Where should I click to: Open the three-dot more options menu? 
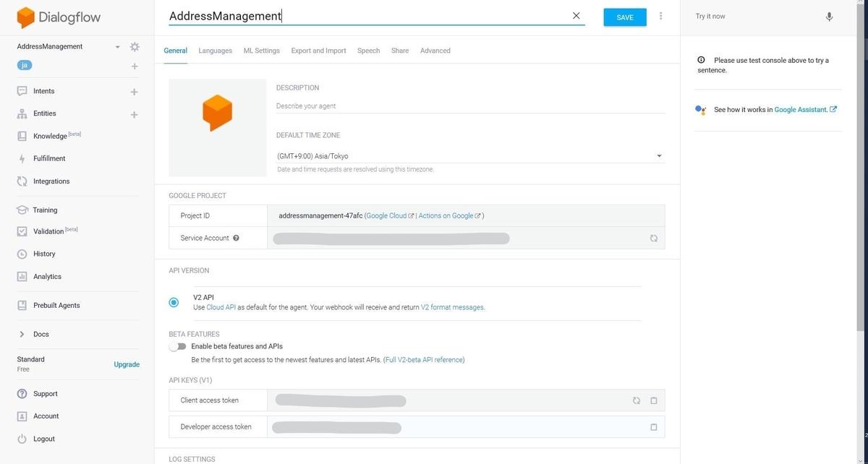tap(661, 16)
